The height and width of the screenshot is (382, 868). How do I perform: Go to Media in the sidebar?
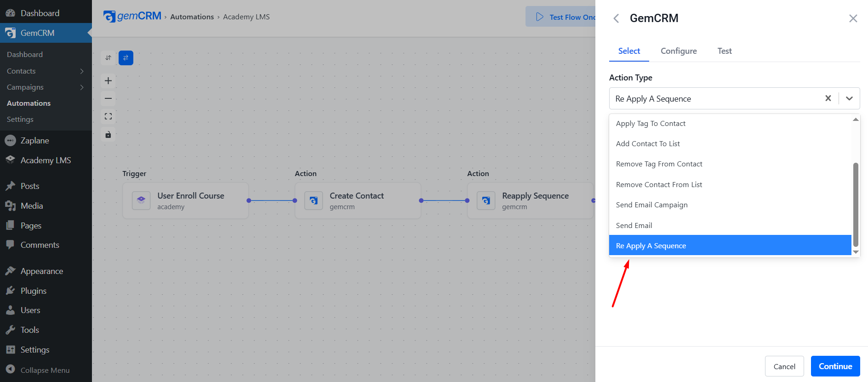tap(46, 206)
